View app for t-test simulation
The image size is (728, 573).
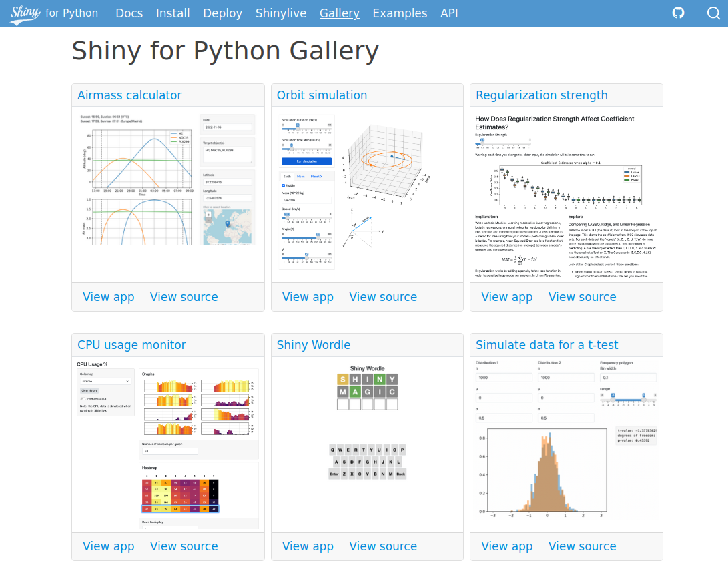tap(507, 546)
